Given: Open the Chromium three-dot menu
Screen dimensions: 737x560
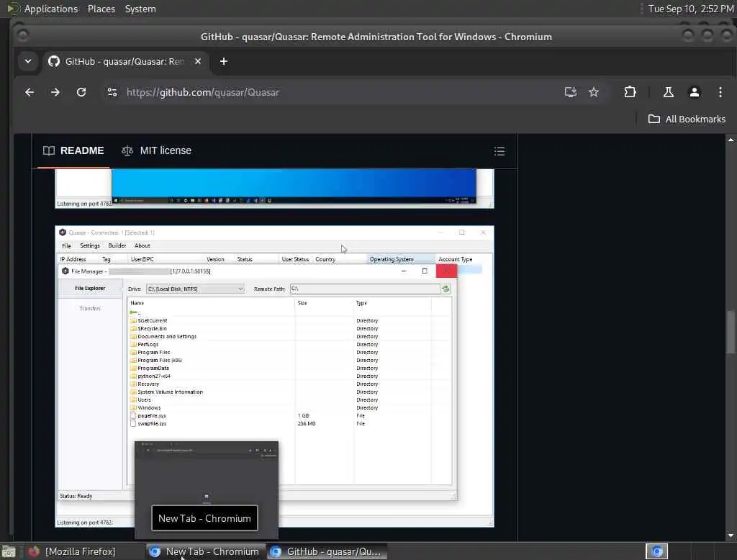Looking at the screenshot, I should [x=720, y=93].
